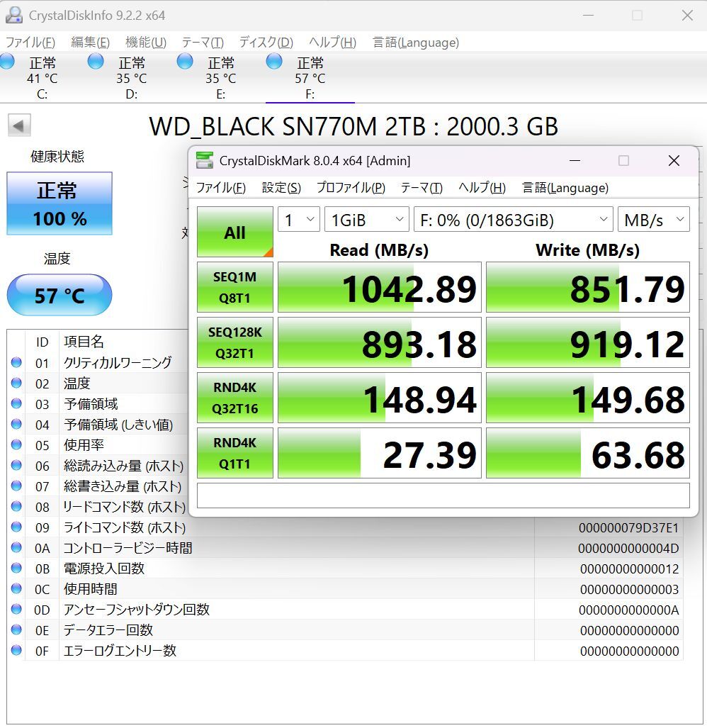The image size is (707, 728).
Task: Start the SEQ1M Q8T1 test
Action: [234, 287]
